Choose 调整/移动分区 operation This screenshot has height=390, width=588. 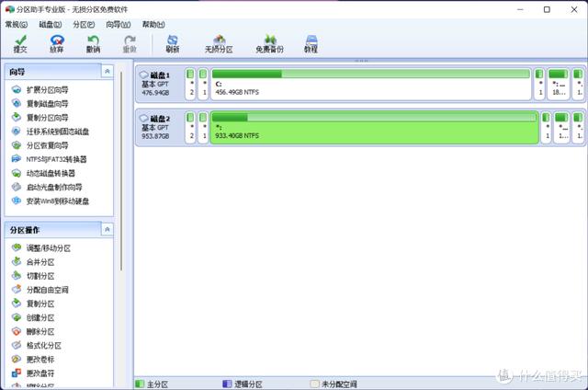click(x=41, y=247)
